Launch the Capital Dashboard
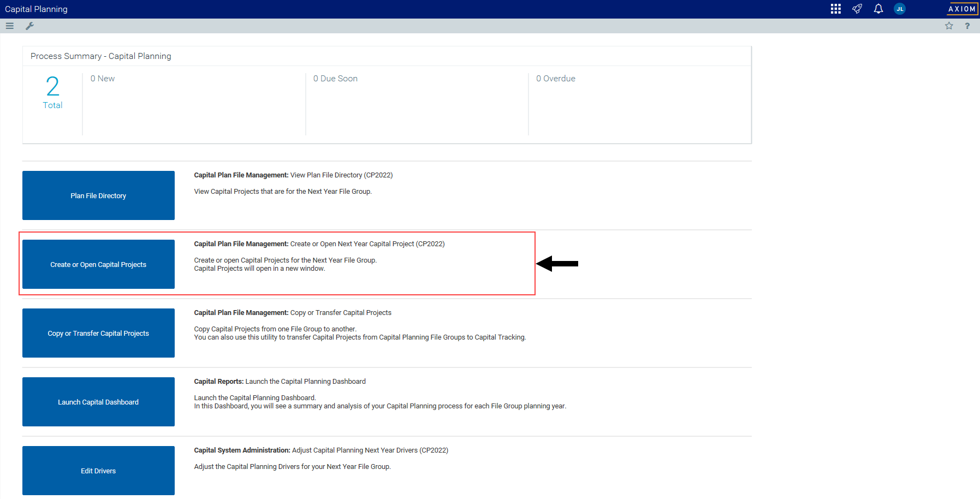Viewport: 980px width, 499px height. 98,402
